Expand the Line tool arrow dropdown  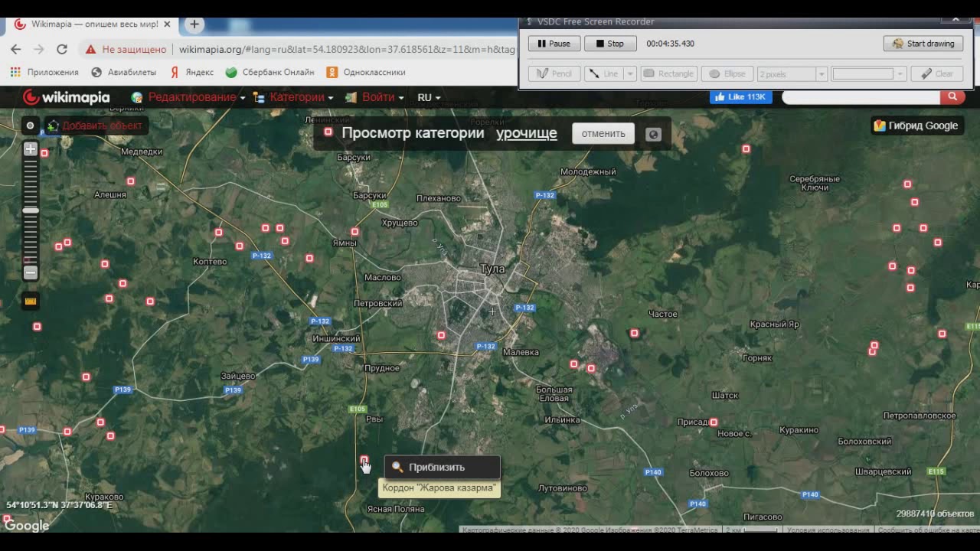[x=630, y=74]
